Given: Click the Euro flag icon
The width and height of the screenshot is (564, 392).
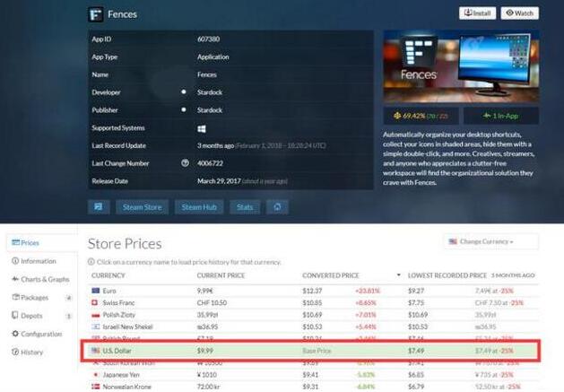Looking at the screenshot, I should tap(95, 291).
